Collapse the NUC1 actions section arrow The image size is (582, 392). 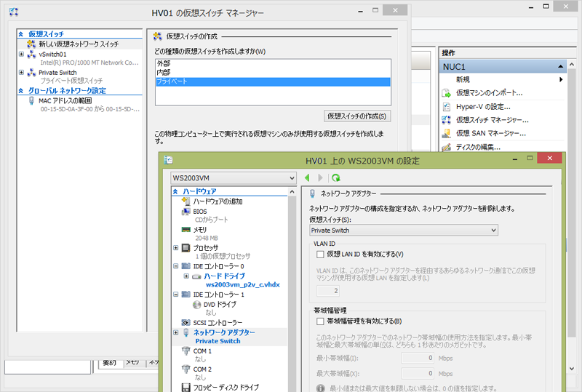[x=560, y=67]
